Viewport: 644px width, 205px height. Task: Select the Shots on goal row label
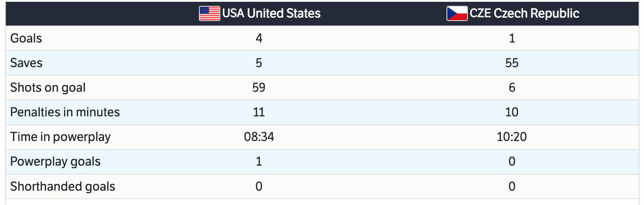[48, 88]
